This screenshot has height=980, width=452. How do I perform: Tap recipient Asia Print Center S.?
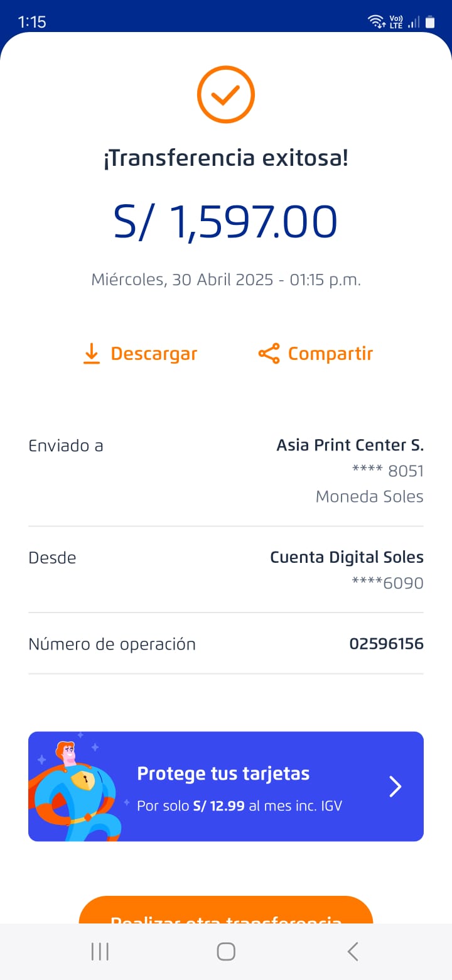(x=350, y=445)
